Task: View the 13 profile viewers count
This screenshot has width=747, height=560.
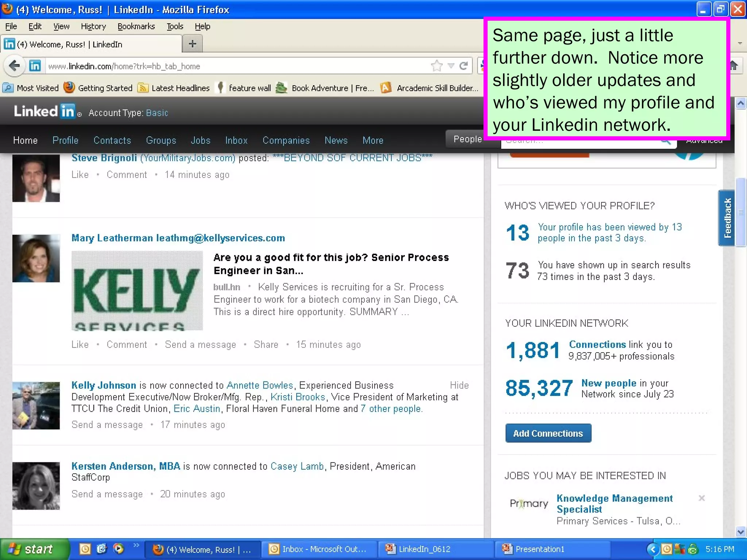Action: 517,233
